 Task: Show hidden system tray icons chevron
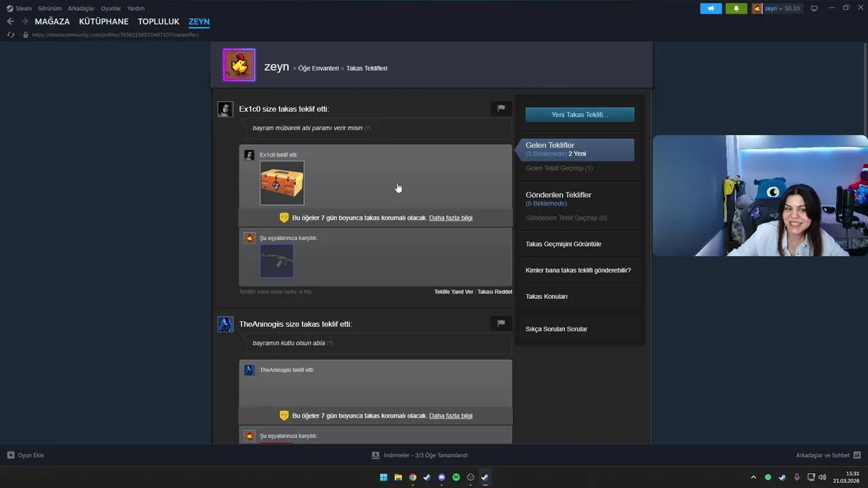tap(753, 477)
